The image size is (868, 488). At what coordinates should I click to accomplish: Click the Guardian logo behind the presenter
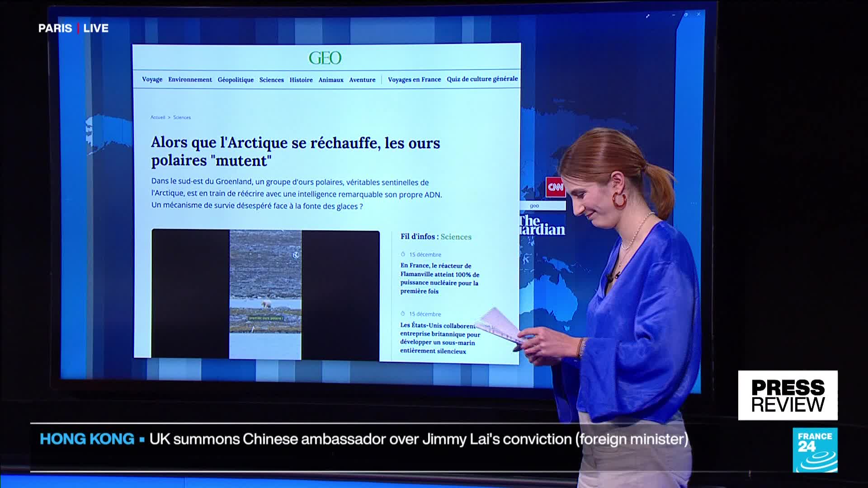[x=542, y=225]
